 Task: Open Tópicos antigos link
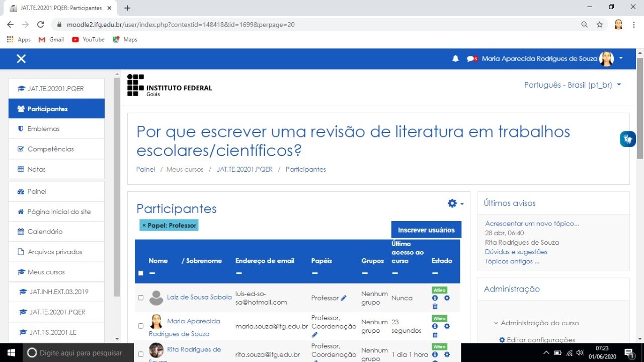[512, 261]
